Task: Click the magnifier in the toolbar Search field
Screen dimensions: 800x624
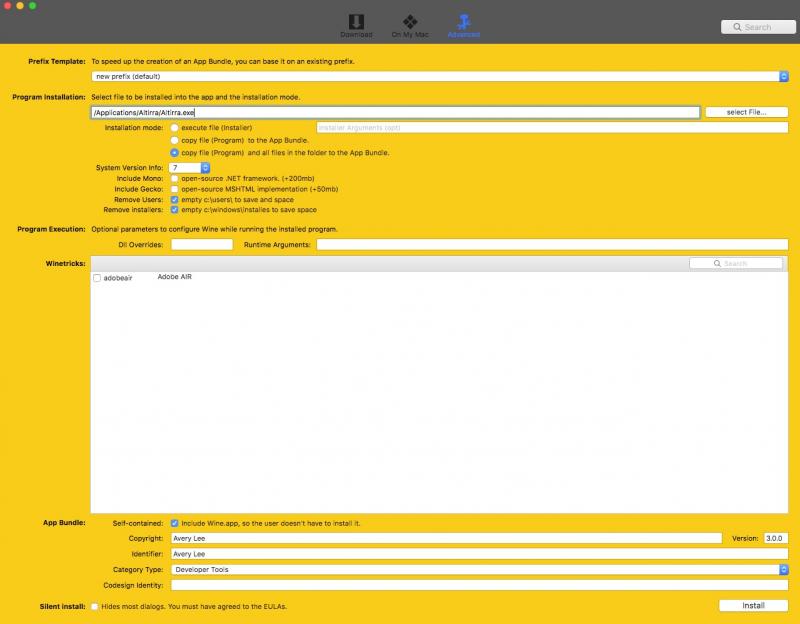Action: pos(737,27)
